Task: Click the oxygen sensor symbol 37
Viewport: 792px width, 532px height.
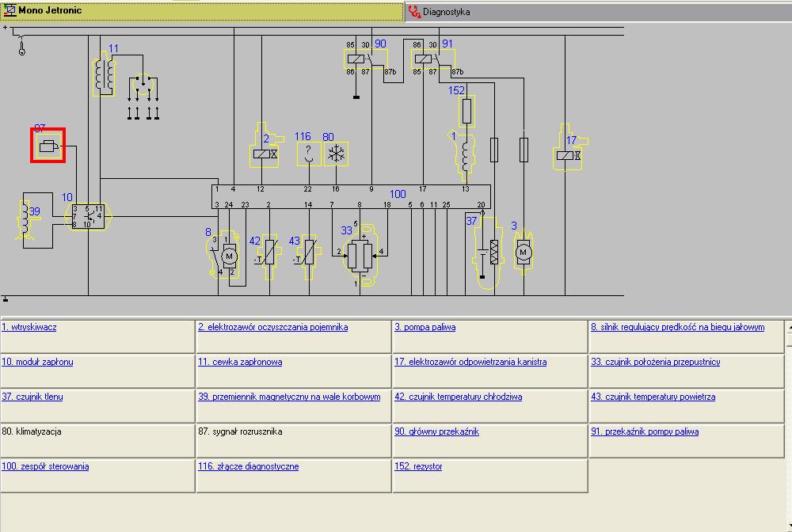Action: click(x=491, y=252)
